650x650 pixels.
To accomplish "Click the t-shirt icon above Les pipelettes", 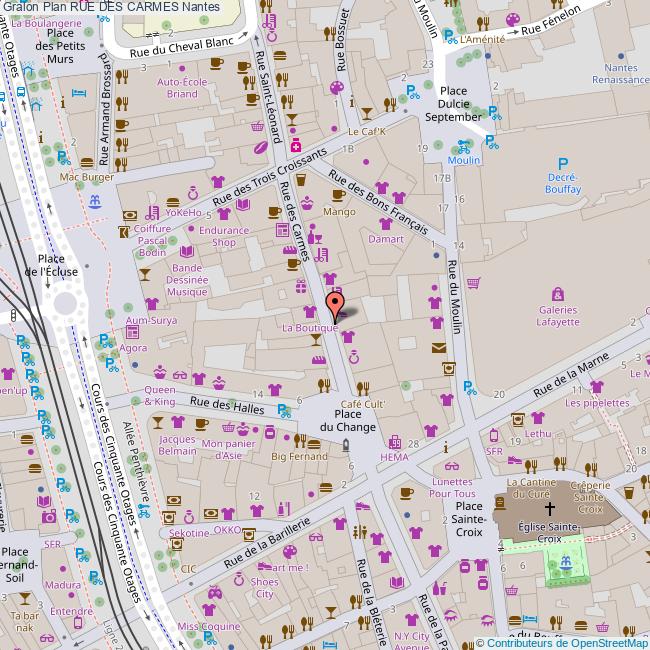I will 597,387.
